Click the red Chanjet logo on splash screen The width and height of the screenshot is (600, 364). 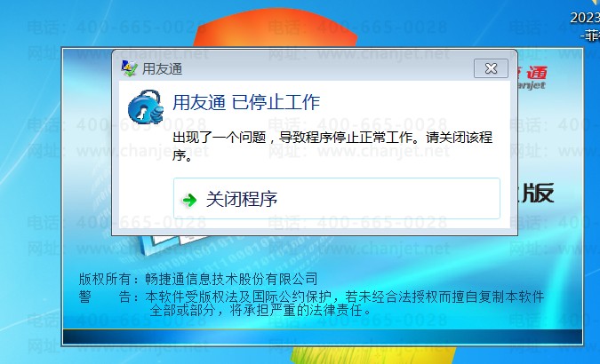532,78
